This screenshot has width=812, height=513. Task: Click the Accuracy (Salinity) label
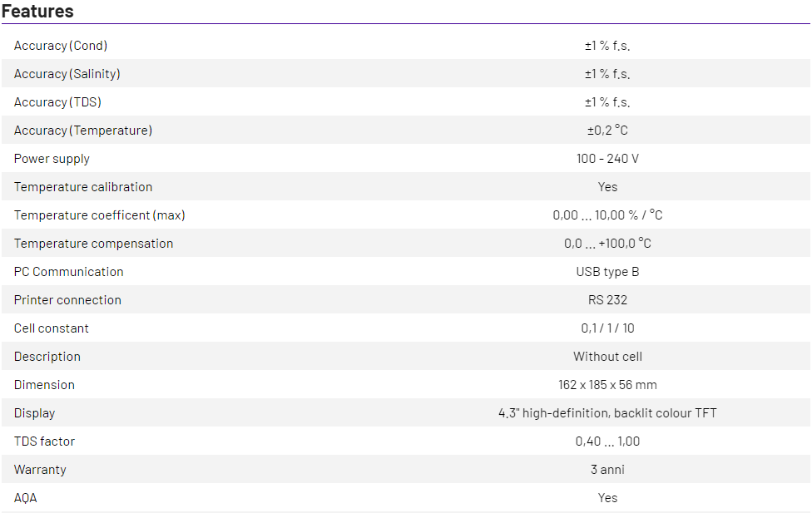pyautogui.click(x=67, y=74)
